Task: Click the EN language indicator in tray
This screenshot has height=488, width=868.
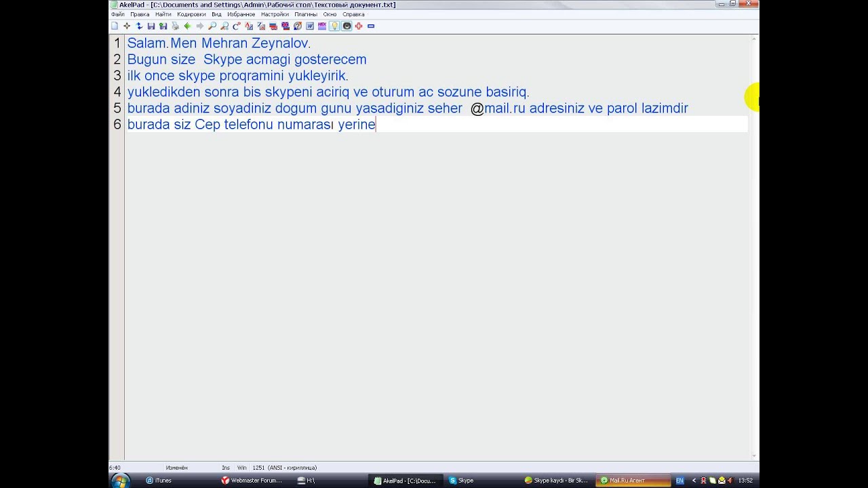Action: point(679,481)
